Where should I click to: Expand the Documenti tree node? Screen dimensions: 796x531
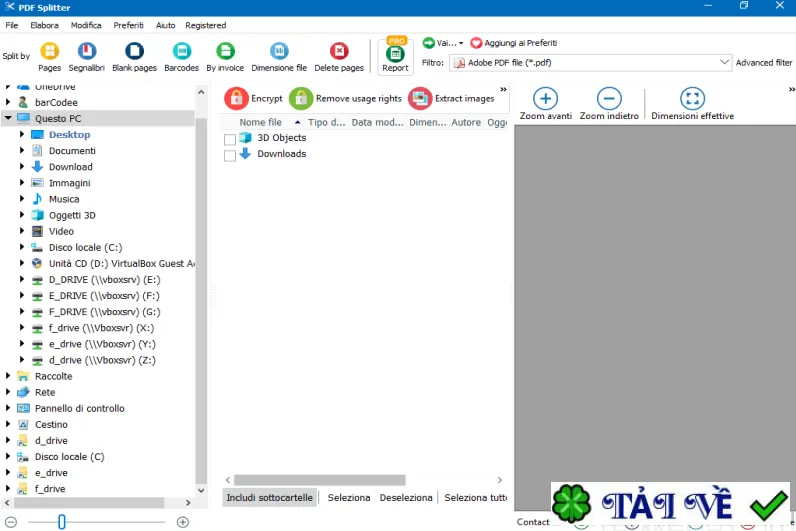pyautogui.click(x=22, y=150)
